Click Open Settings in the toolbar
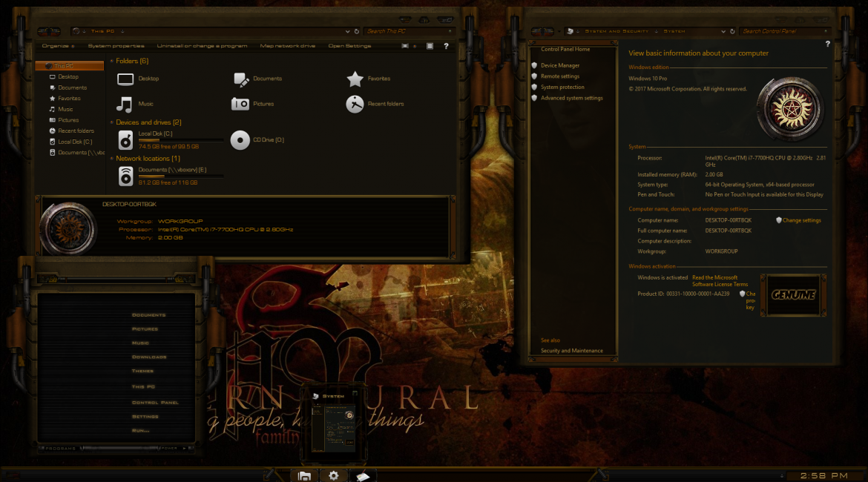 tap(349, 46)
